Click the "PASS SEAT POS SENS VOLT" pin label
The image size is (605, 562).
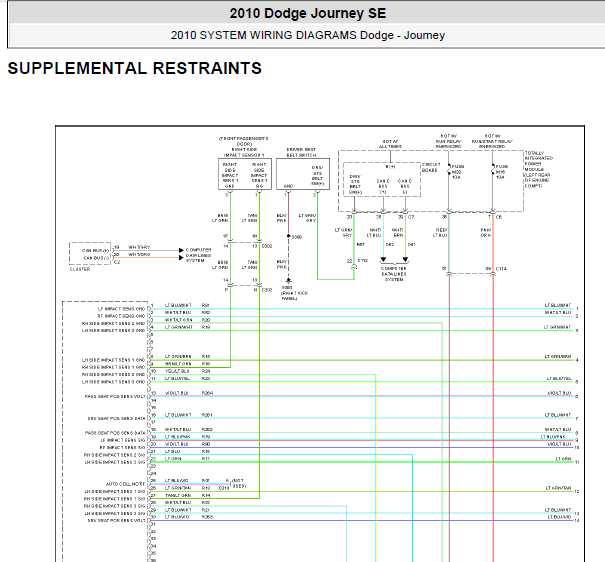115,397
